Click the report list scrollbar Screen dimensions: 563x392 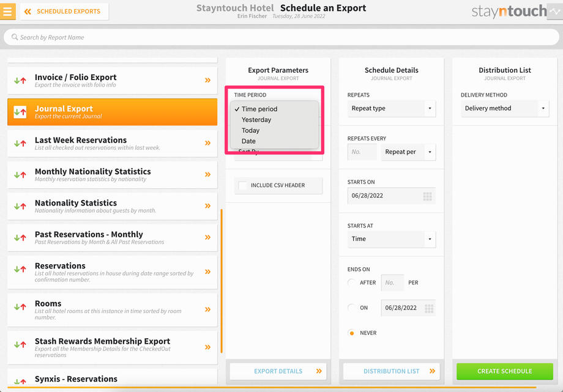pos(221,281)
